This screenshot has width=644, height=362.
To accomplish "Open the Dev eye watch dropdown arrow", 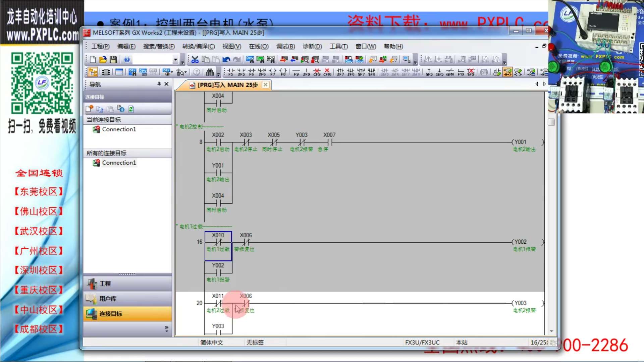I will [172, 72].
